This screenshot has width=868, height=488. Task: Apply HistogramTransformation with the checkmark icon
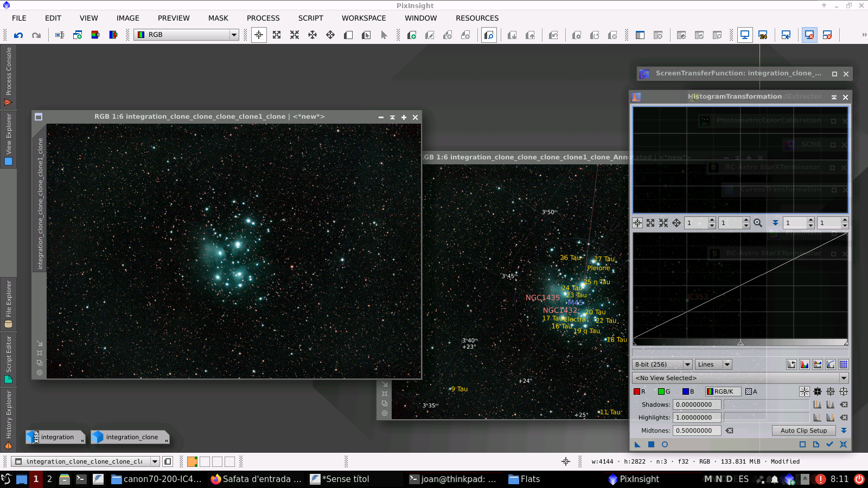click(x=829, y=444)
